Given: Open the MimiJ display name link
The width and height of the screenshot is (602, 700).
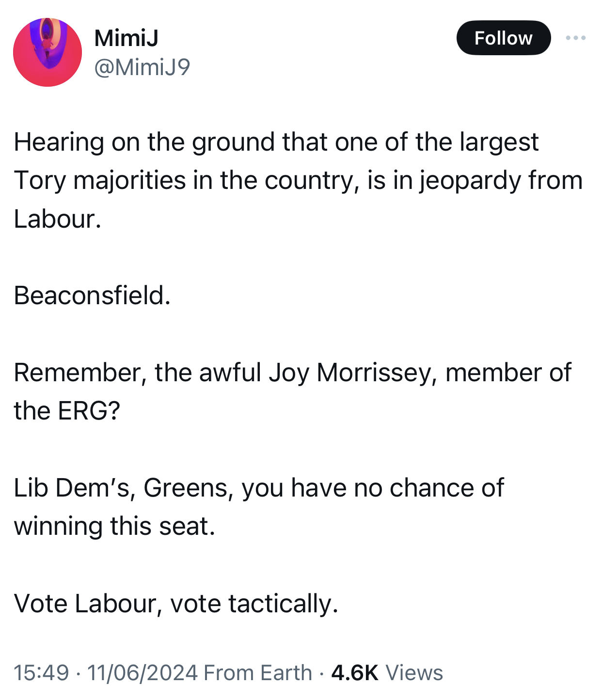Looking at the screenshot, I should tap(126, 38).
